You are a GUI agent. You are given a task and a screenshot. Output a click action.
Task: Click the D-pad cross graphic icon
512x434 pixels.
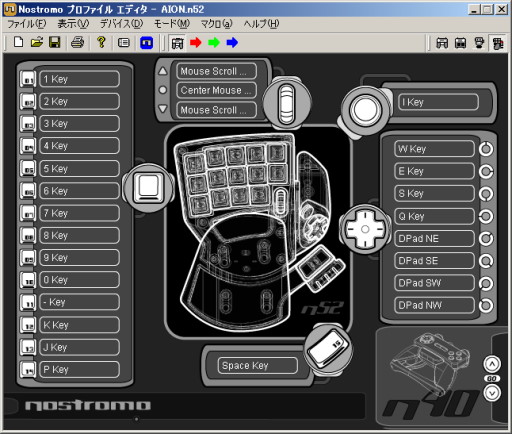point(365,229)
